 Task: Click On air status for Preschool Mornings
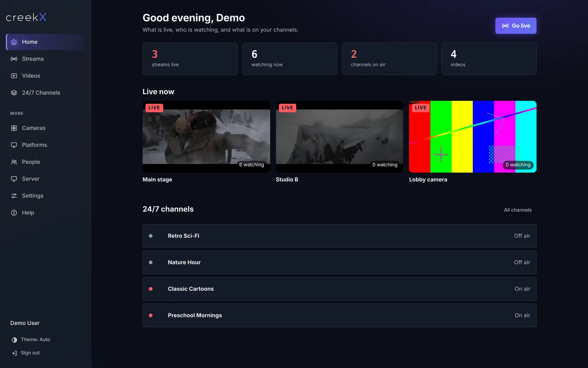pyautogui.click(x=523, y=315)
